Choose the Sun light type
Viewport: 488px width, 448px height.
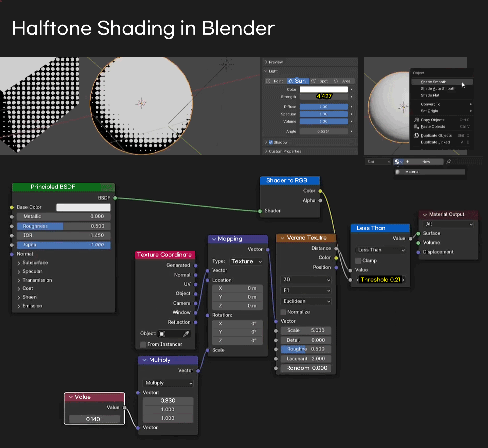click(297, 81)
